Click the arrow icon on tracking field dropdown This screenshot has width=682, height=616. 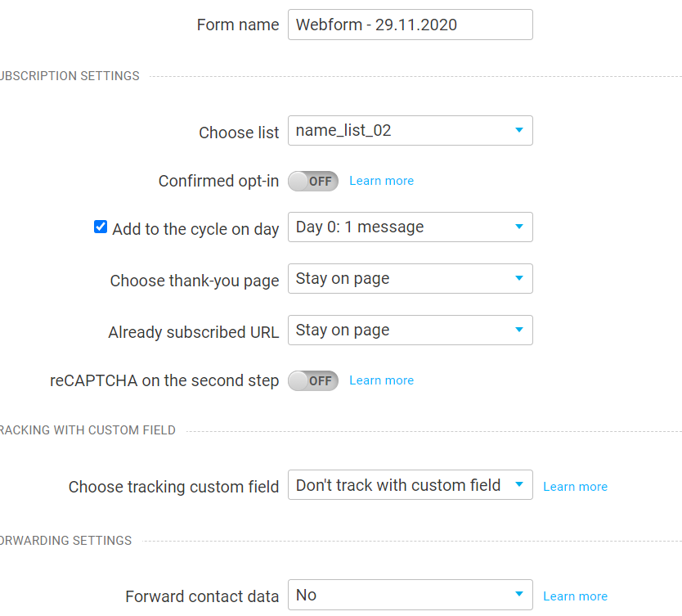[519, 484]
